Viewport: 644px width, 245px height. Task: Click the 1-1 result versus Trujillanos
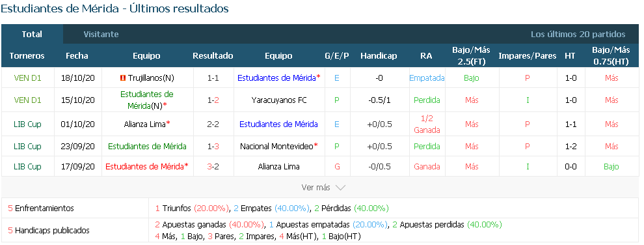click(x=213, y=78)
